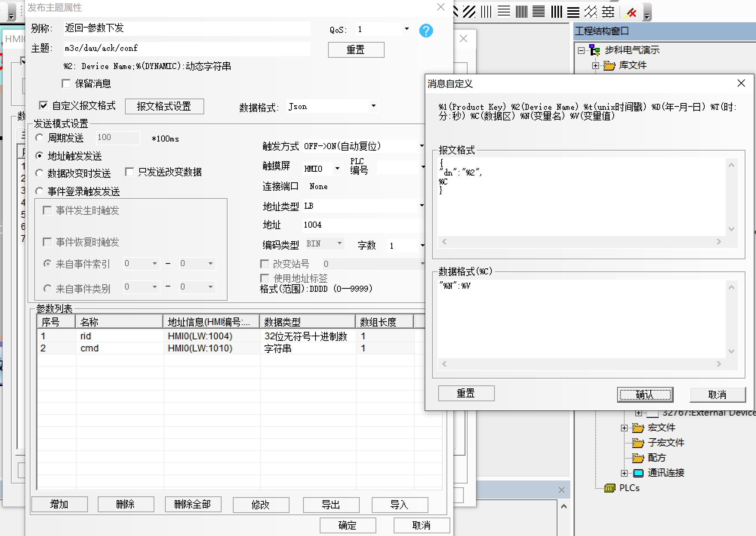This screenshot has width=756, height=536.
Task: Select the 事件登录触发发送 radio button
Action: (x=39, y=191)
